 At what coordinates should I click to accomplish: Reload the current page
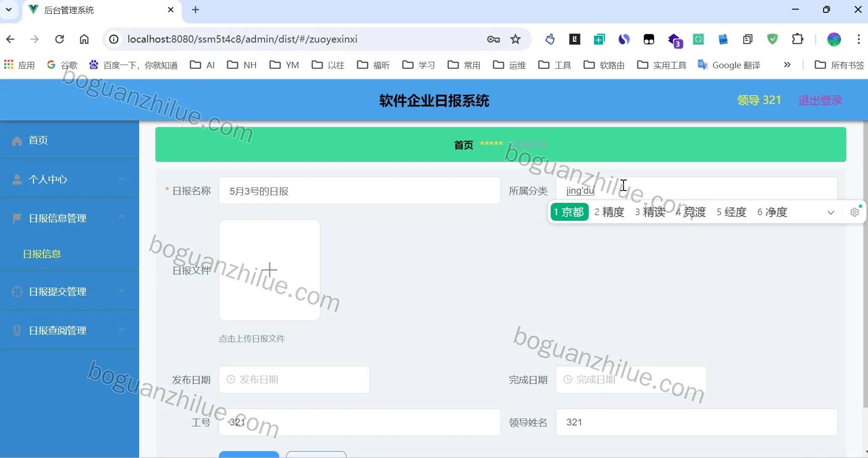(60, 39)
